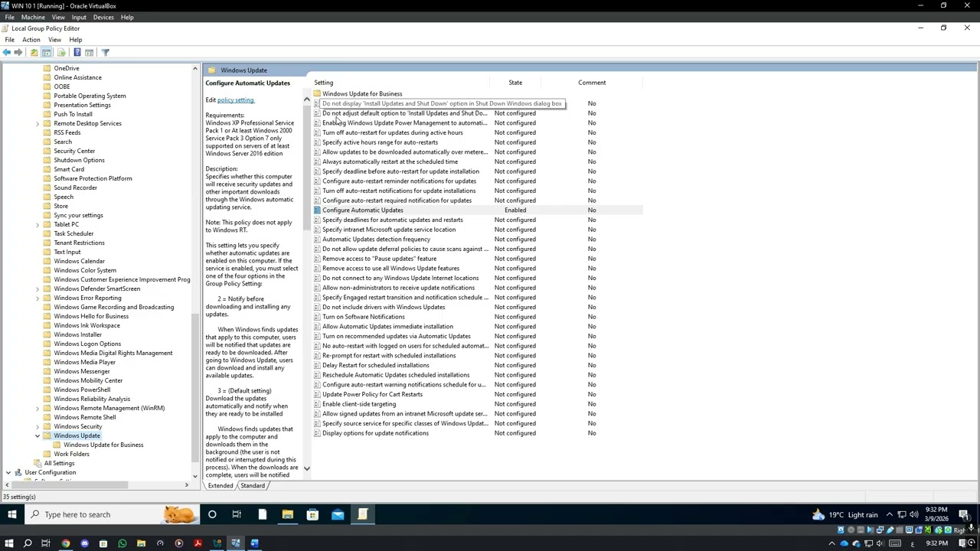This screenshot has height=551, width=980.
Task: Select the OneDrive folder in the tree
Action: tap(67, 68)
